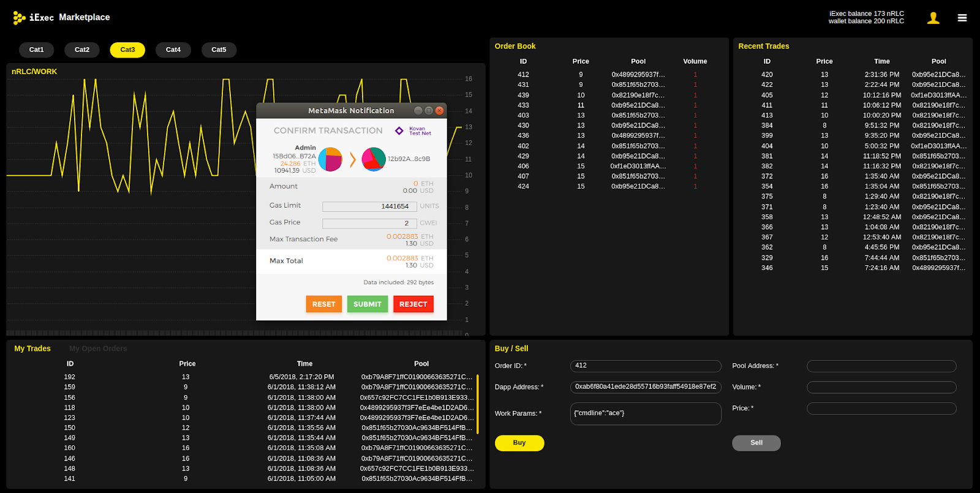
Task: Click the nRLC/WORK chart title
Action: (x=34, y=72)
